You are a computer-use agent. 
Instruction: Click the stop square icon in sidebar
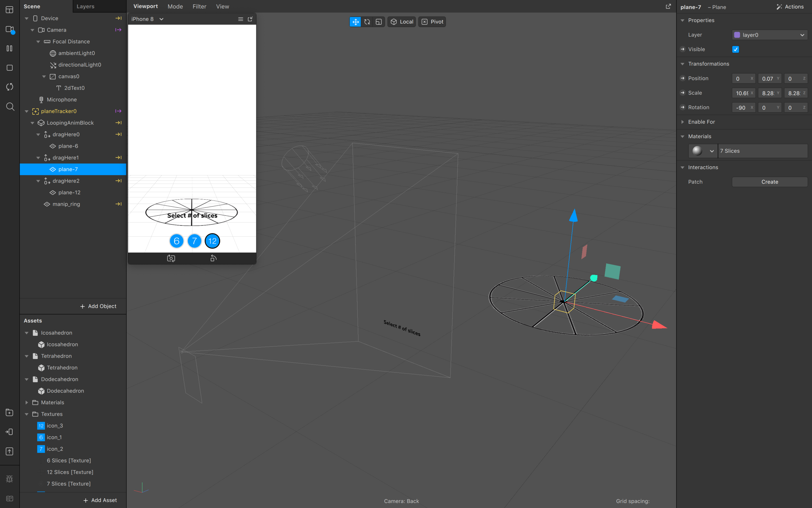pyautogui.click(x=10, y=68)
